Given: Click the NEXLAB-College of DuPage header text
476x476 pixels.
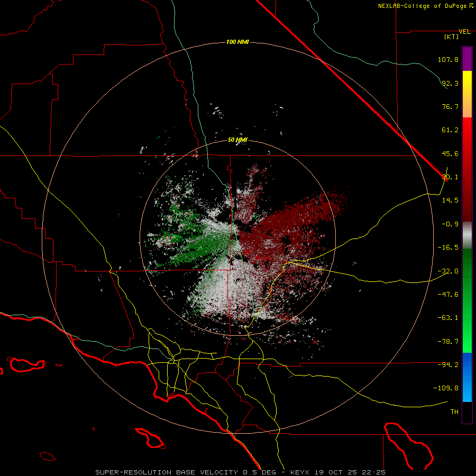Looking at the screenshot, I should (x=425, y=6).
